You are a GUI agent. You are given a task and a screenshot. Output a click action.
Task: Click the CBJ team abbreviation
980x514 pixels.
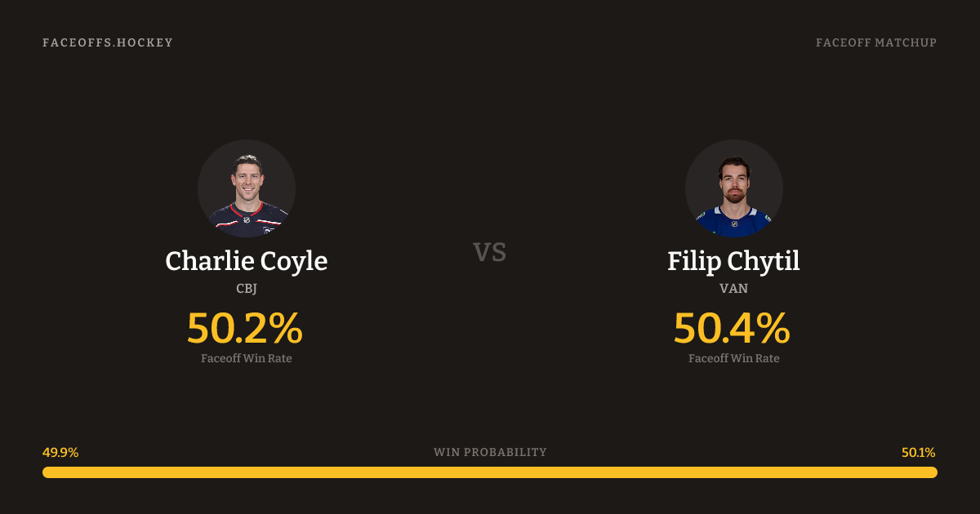tap(247, 288)
